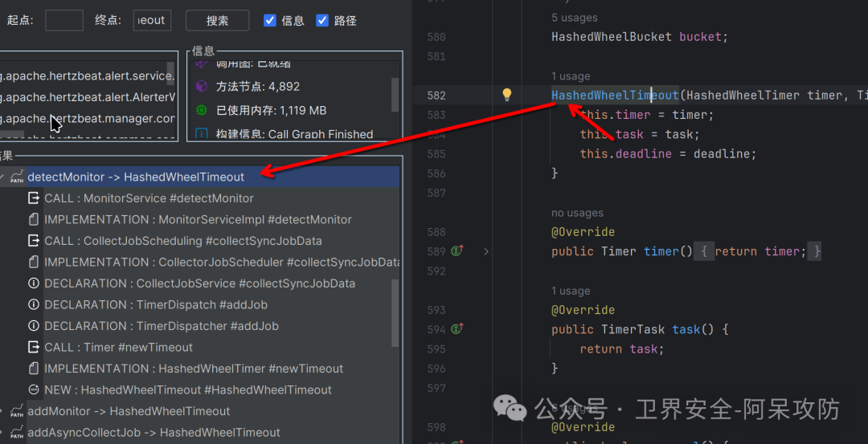Toggle the 信息 checkbox
The width and height of the screenshot is (868, 444).
270,21
